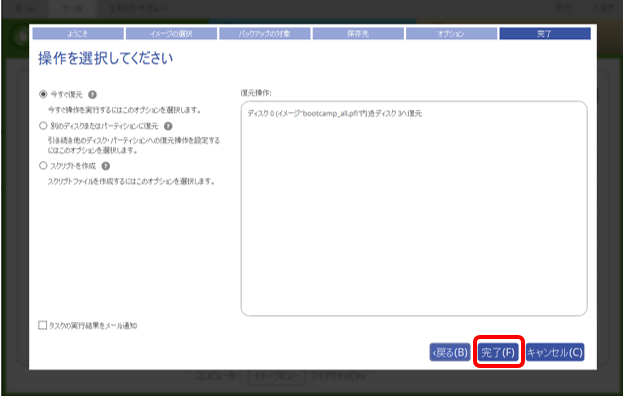
Task: Select the 今すぐ復元 radio button
Action: point(43,95)
